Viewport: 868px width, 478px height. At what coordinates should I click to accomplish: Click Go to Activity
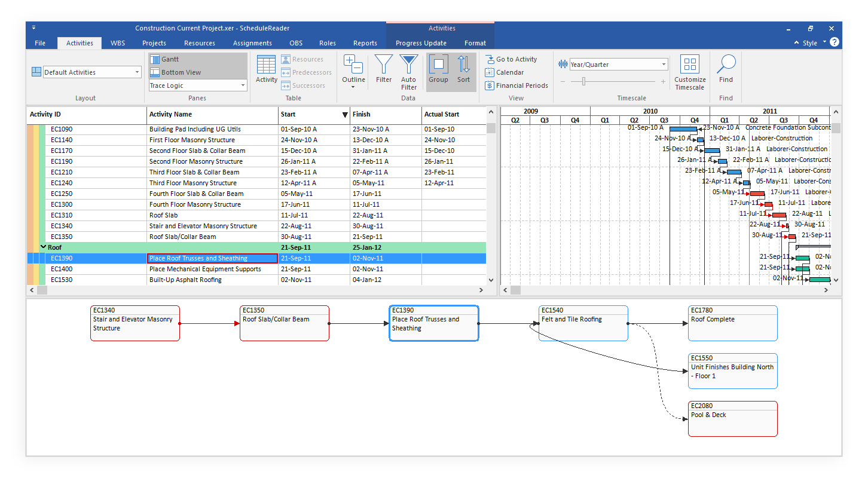click(511, 59)
